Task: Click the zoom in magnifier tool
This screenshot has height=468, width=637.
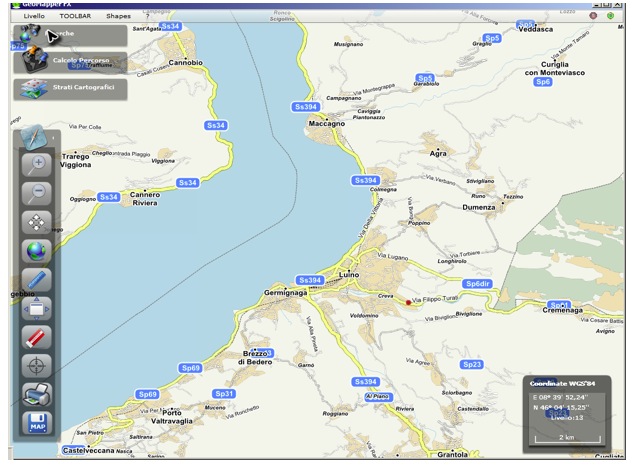Action: [37, 163]
